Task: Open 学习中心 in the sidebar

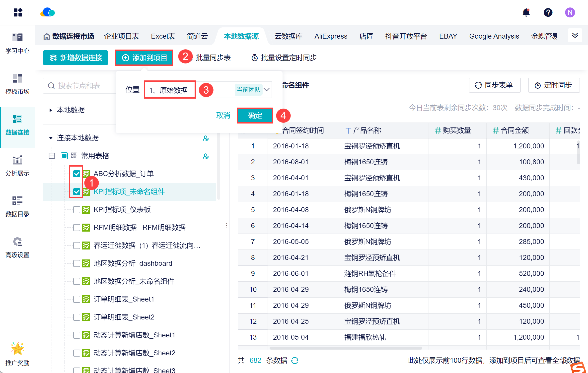Action: (x=17, y=43)
